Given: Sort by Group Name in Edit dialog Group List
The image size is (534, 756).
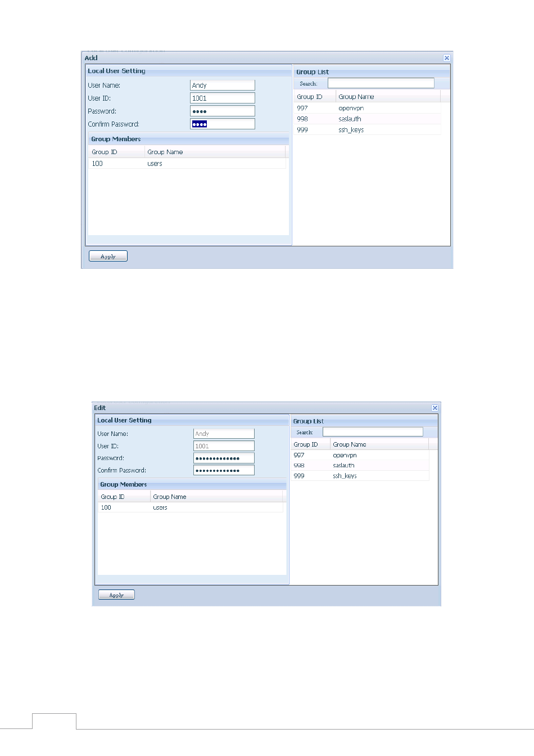Looking at the screenshot, I should pos(379,444).
